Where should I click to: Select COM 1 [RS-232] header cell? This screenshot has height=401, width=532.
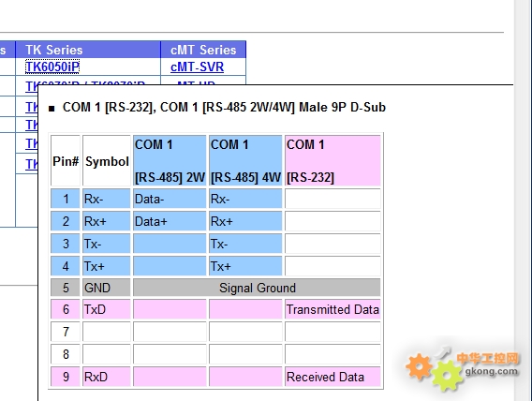pyautogui.click(x=332, y=161)
